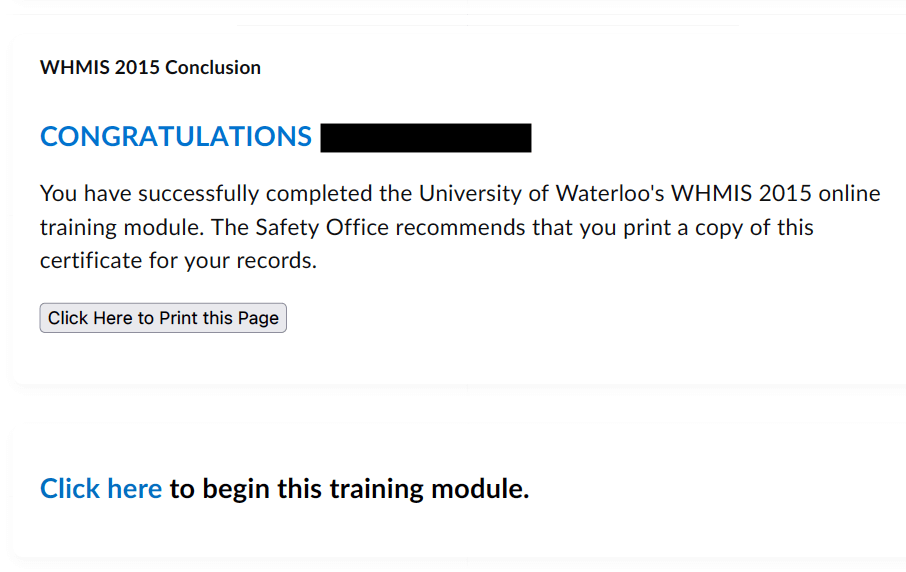Screen dimensions: 906x572
Task: Click the 'Click Here to Print this Page' button
Action: (x=163, y=318)
